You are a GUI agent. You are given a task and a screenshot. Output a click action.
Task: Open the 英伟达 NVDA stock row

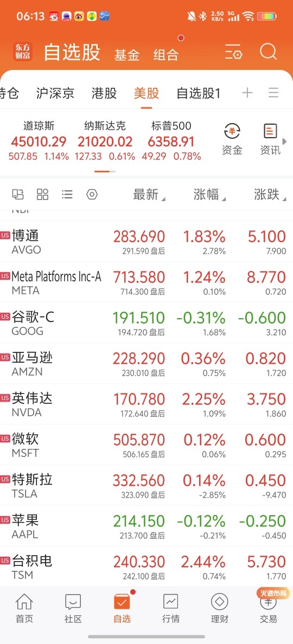point(146,404)
